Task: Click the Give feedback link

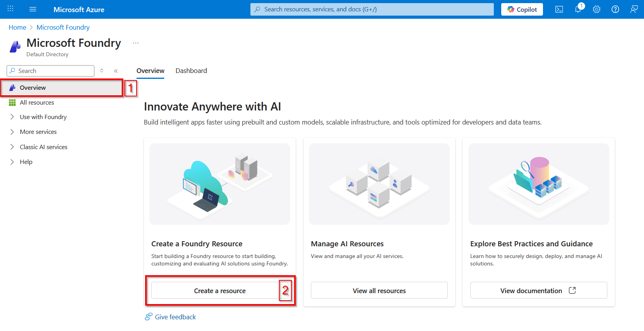Action: pyautogui.click(x=175, y=317)
